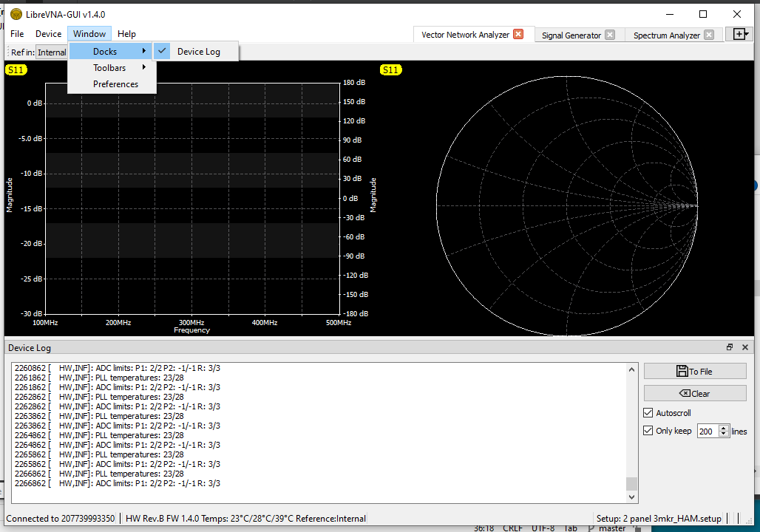This screenshot has height=532, width=760.
Task: Click the S11 label on the Smith chart
Action: [390, 70]
